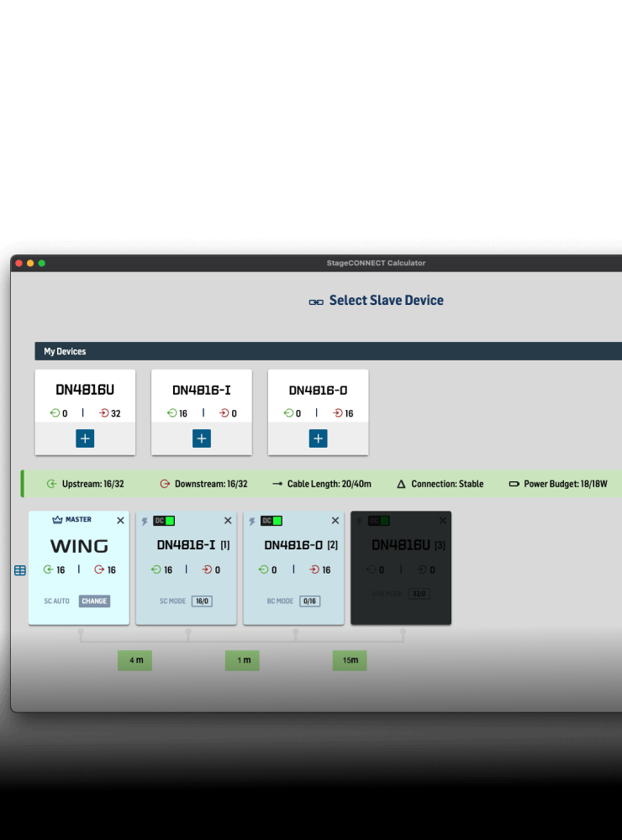622x840 pixels.
Task: Click WING upstream 16 icon
Action: (x=48, y=570)
